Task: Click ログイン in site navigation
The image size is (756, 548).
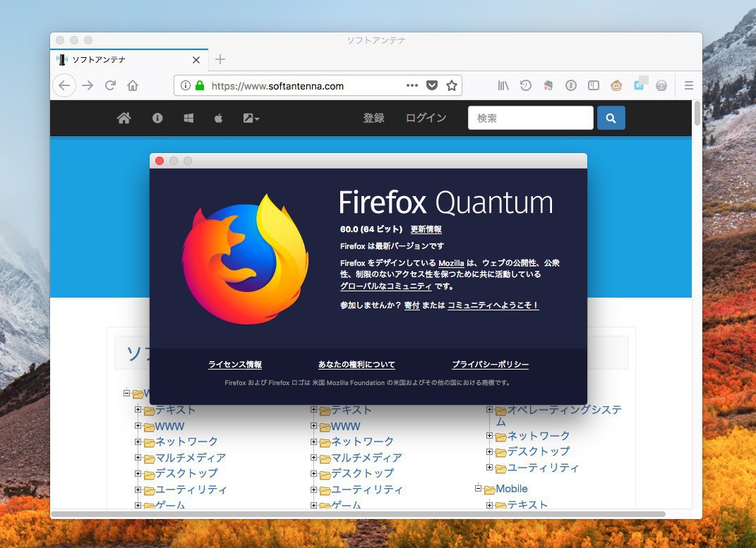Action: point(426,118)
